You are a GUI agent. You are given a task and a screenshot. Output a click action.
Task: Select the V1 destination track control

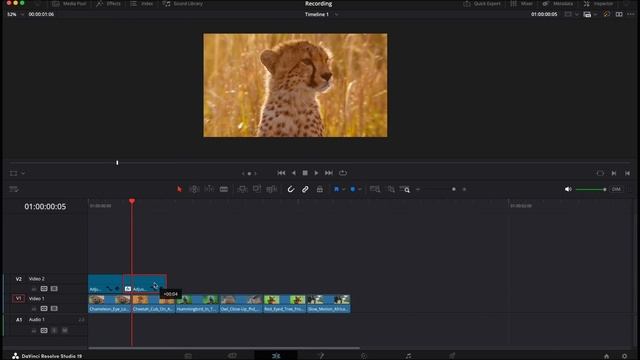tap(18, 298)
